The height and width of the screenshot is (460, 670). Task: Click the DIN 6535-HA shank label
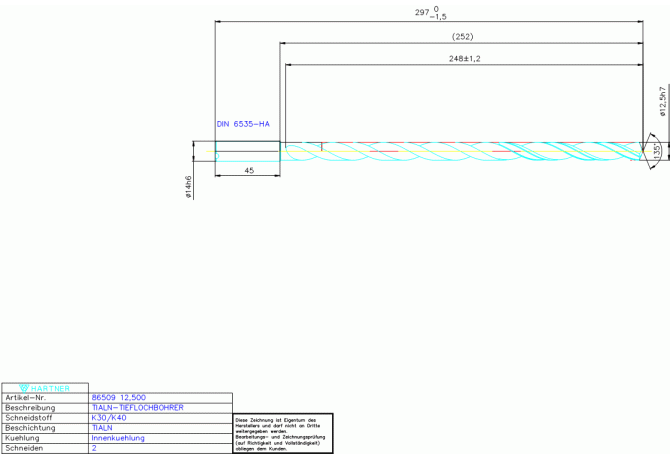243,124
